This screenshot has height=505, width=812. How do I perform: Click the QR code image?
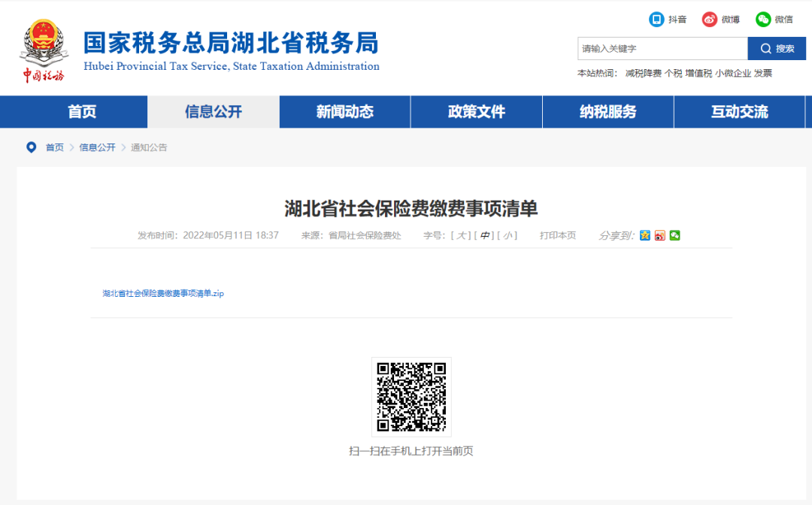tap(411, 397)
